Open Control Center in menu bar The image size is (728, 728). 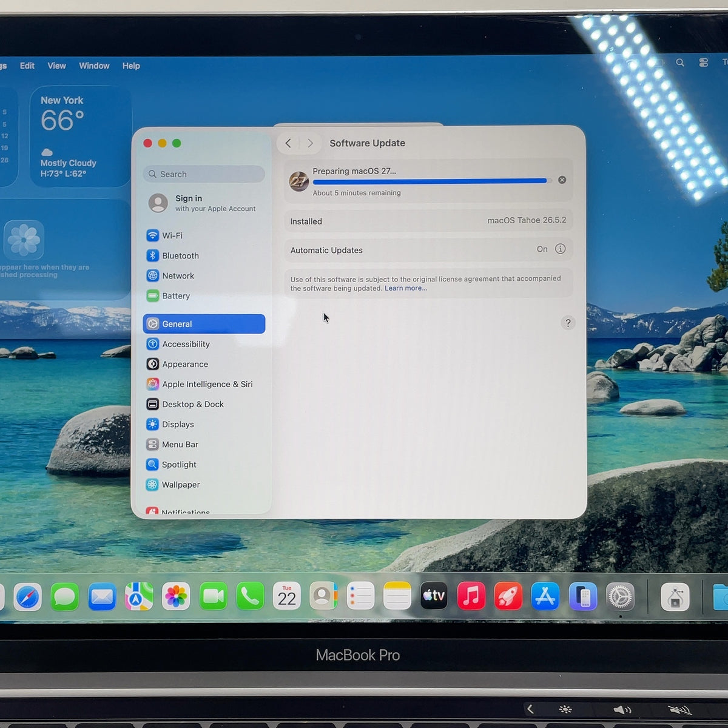[704, 62]
